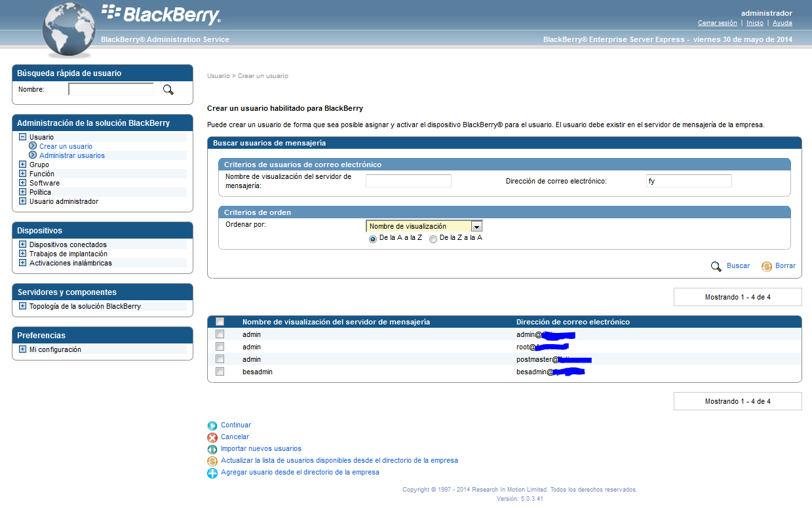
Task: Select the De la A a la Z option
Action: [x=373, y=239]
